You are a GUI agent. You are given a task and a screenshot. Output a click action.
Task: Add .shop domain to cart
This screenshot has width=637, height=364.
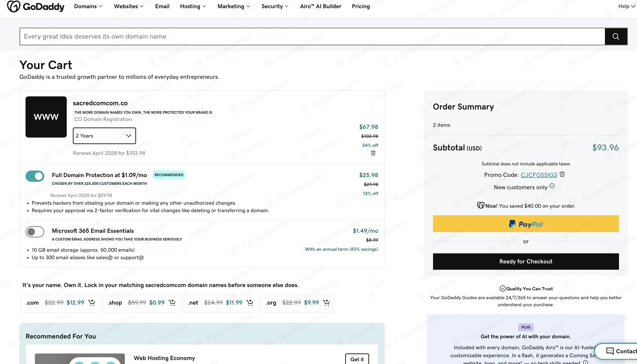(x=172, y=302)
